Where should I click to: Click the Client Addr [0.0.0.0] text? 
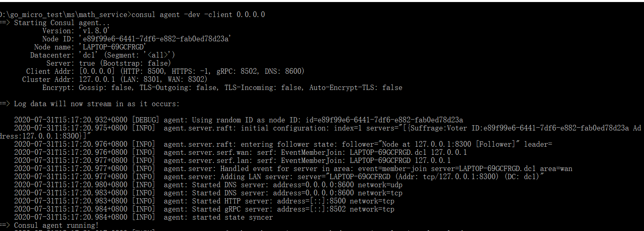click(97, 71)
